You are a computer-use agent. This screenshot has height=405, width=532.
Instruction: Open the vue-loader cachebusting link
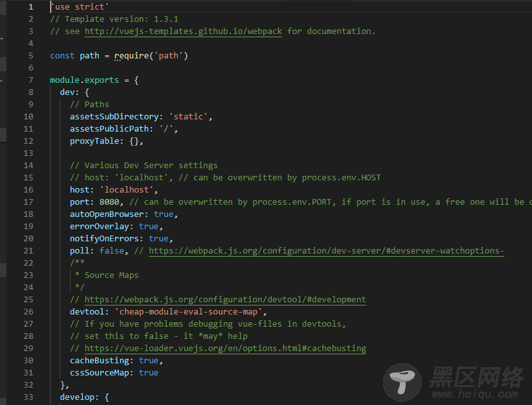click(x=225, y=349)
